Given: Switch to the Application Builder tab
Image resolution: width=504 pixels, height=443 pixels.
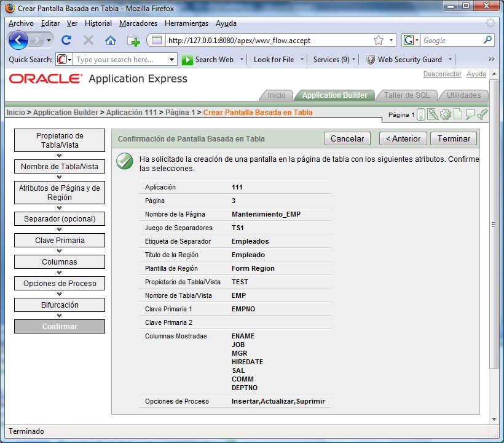Looking at the screenshot, I should 334,95.
